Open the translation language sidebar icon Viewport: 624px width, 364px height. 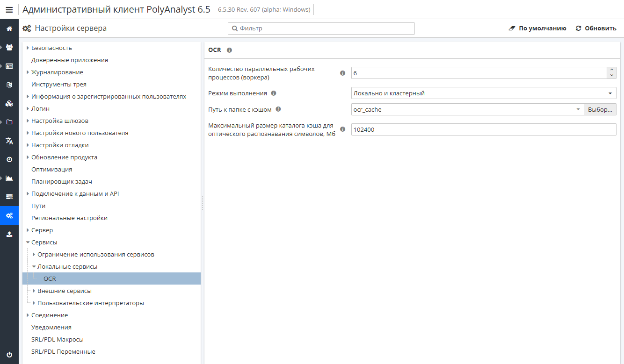(9, 141)
